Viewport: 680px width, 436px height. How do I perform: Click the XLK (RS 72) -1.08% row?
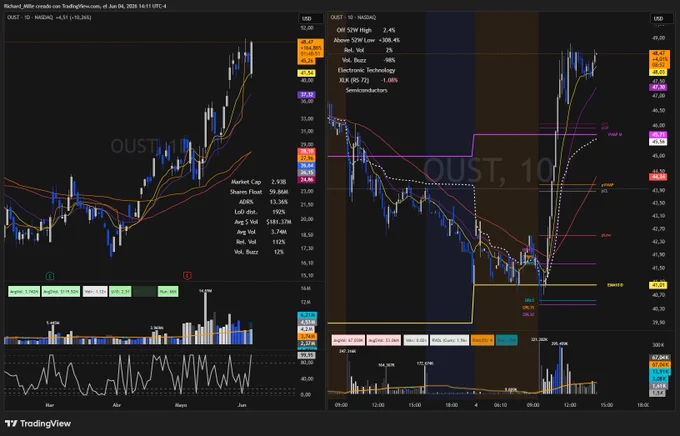coord(368,80)
